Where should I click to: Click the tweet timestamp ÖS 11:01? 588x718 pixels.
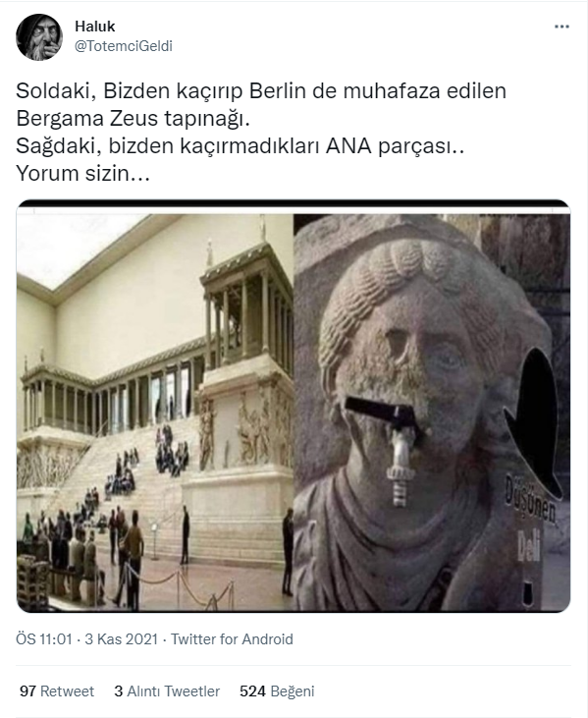44,638
